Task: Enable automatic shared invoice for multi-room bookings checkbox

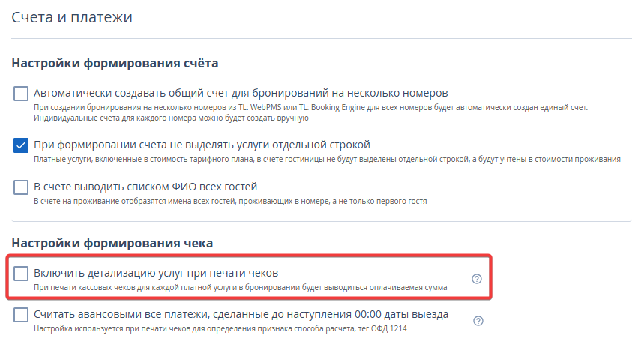Action: 21,94
